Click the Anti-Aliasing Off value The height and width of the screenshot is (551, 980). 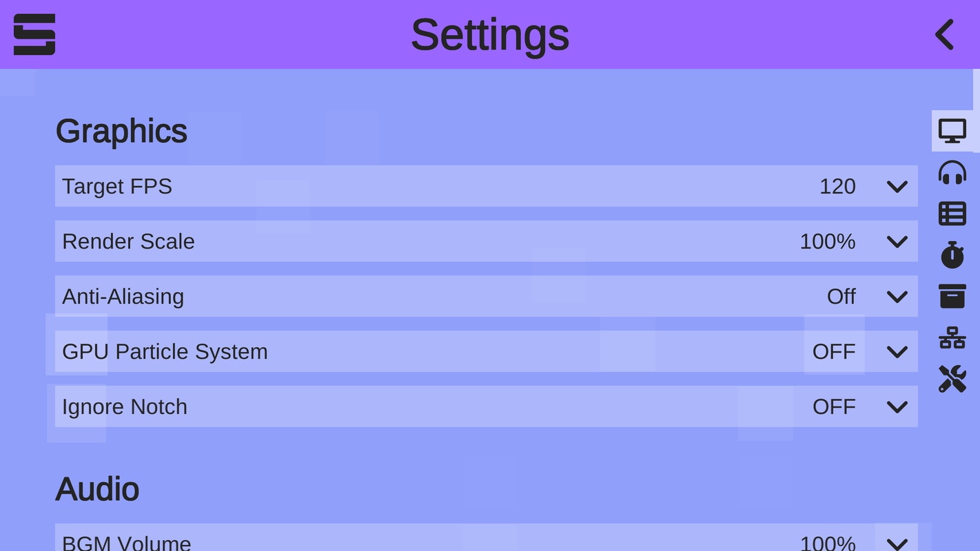841,296
